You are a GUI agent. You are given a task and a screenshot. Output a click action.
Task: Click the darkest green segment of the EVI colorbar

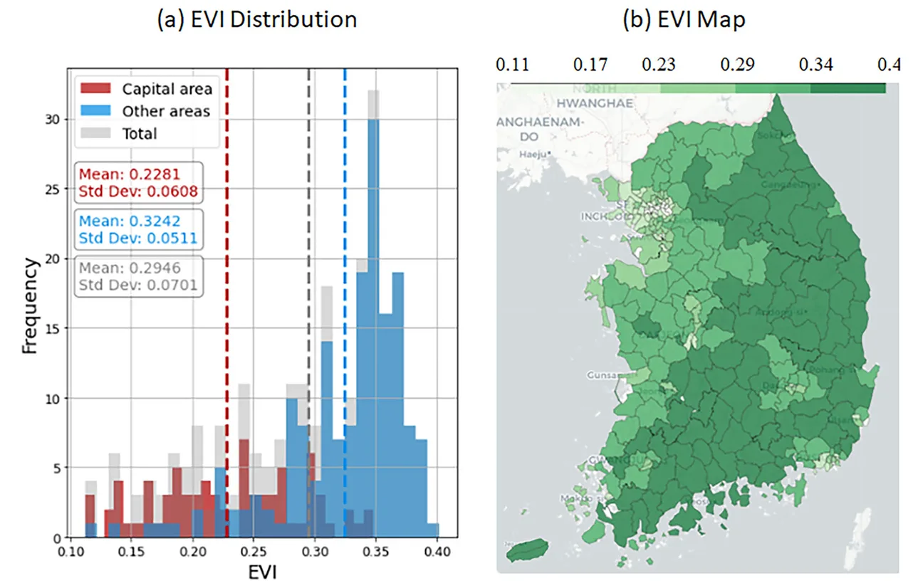tap(847, 88)
